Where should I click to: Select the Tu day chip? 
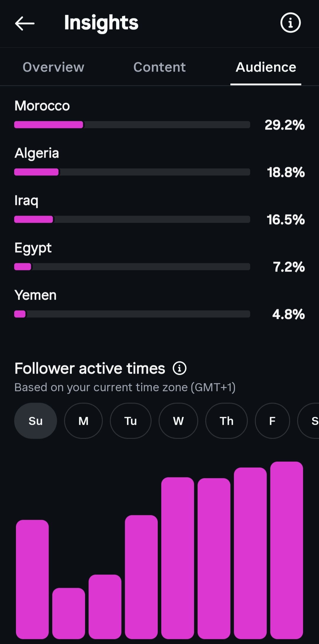131,421
